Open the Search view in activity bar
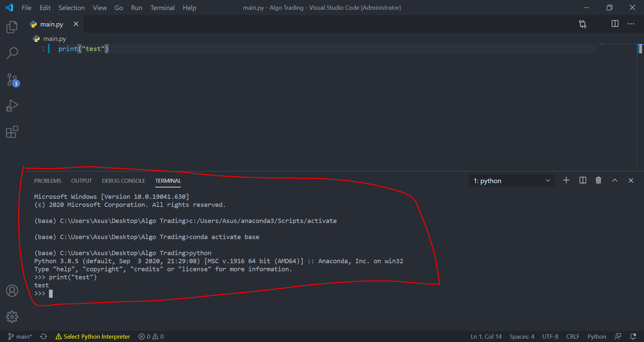 (x=12, y=53)
